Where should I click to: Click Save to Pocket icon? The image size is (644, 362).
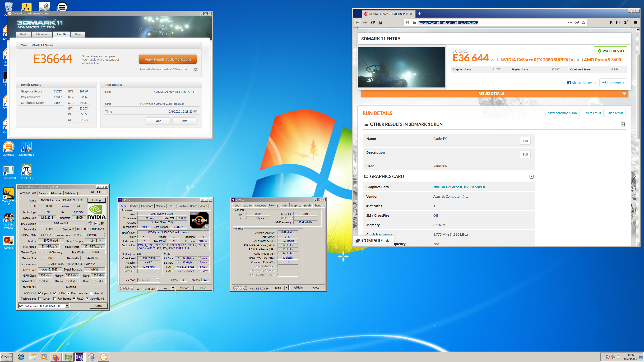577,23
